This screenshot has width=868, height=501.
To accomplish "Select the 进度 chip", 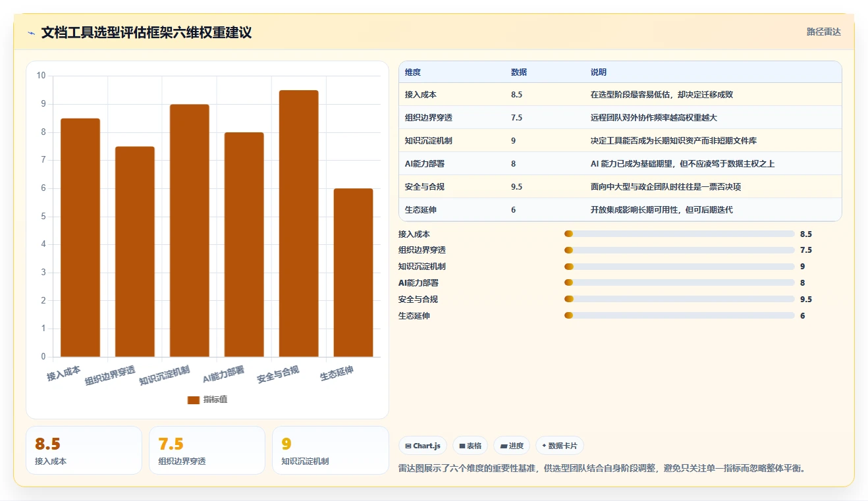I will point(512,446).
